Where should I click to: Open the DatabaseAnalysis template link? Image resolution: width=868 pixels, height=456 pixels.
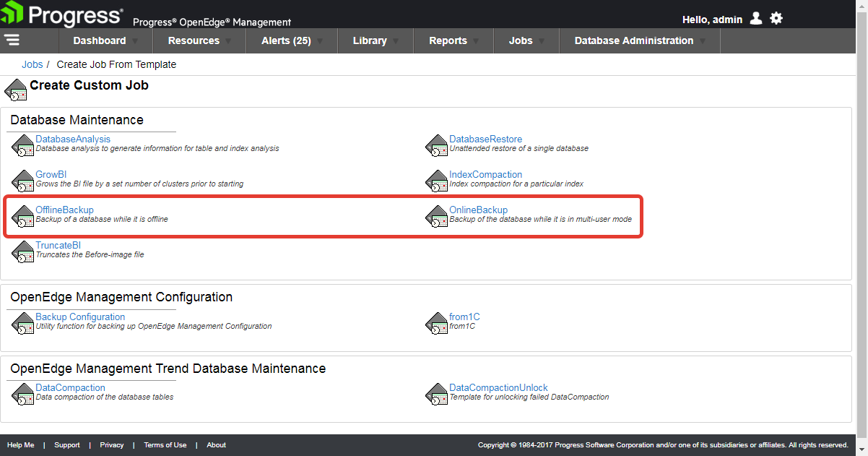click(x=73, y=139)
